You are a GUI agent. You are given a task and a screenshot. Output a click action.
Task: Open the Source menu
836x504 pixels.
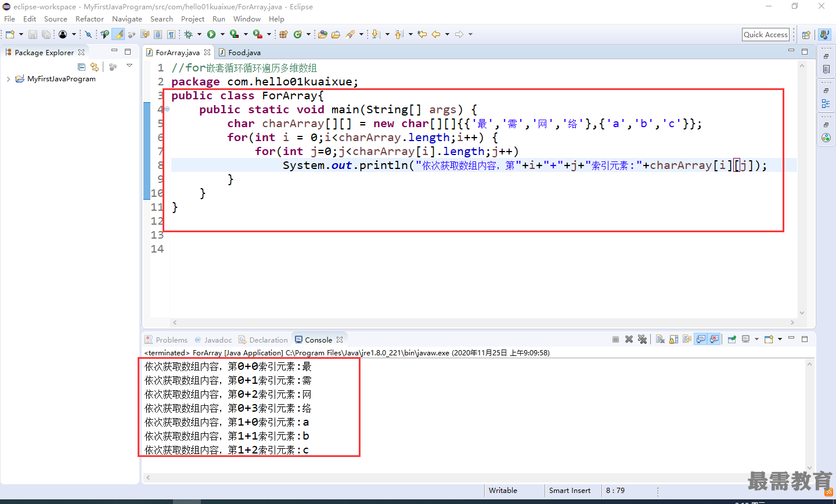point(56,19)
